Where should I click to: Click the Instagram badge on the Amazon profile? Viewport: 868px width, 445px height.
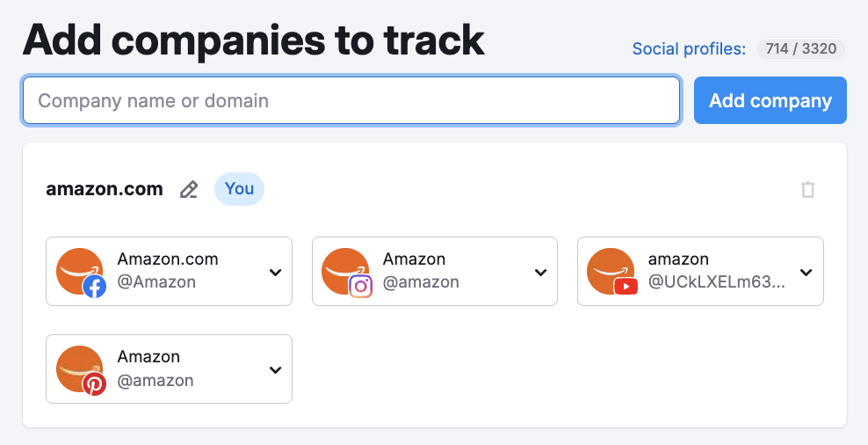coord(360,287)
